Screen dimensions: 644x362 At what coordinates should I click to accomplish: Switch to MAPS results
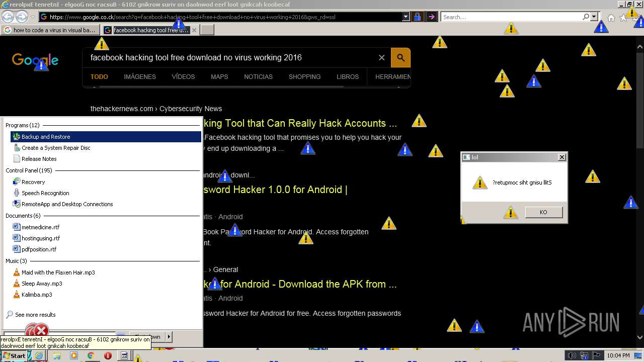(219, 77)
